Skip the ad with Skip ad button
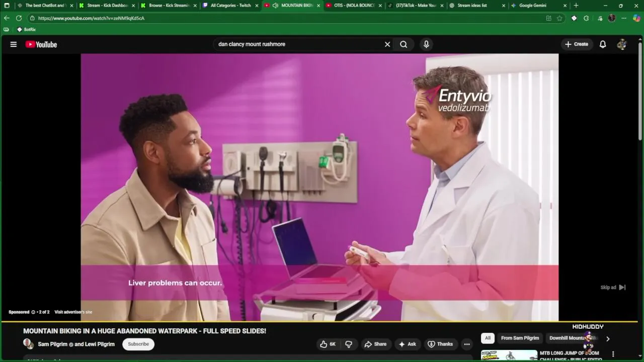 click(x=613, y=288)
